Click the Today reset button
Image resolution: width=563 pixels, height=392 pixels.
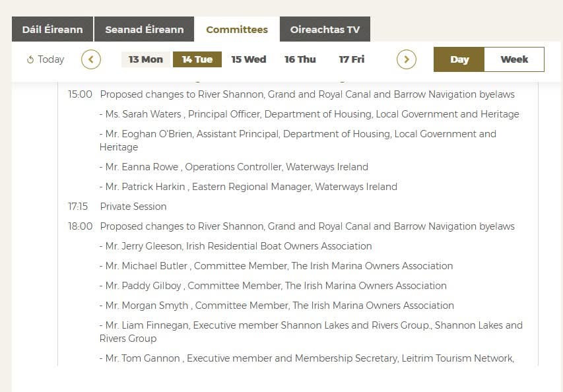coord(46,59)
